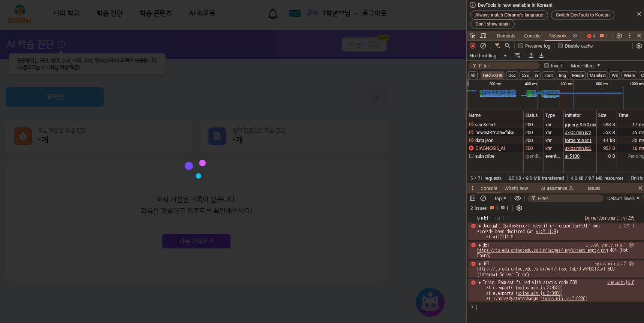Click the 과목 개설하기 button
644x323 pixels.
click(x=196, y=241)
